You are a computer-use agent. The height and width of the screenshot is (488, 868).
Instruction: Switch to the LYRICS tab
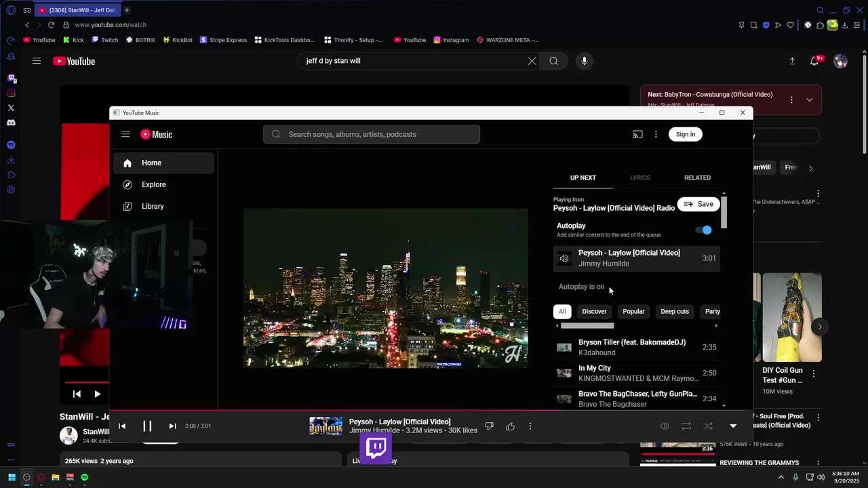(640, 178)
